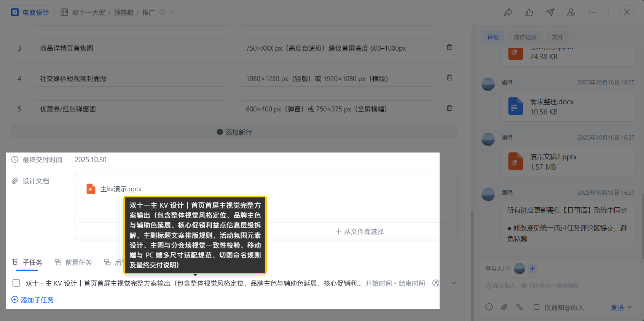Image resolution: width=644 pixels, height=321 pixels.
Task: Delete row 4 社交媒体短视频封面图
Action: [x=450, y=78]
